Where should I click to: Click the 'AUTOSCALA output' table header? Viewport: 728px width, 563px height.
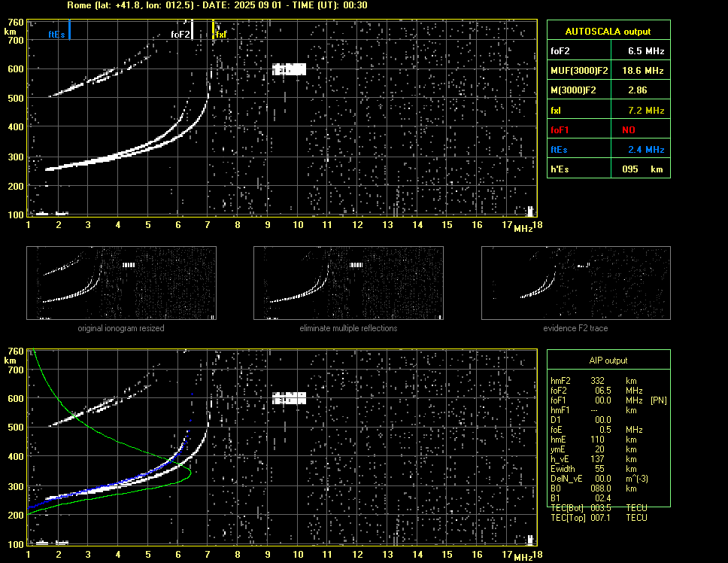608,32
